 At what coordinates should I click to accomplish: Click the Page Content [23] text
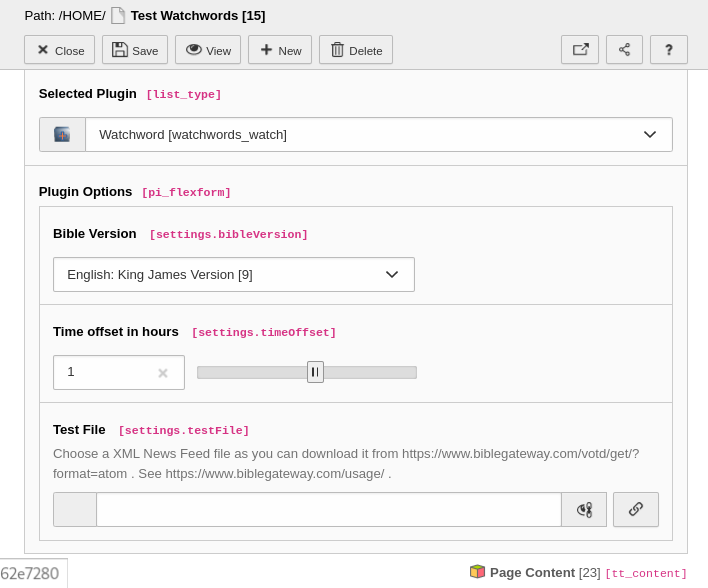tap(545, 573)
